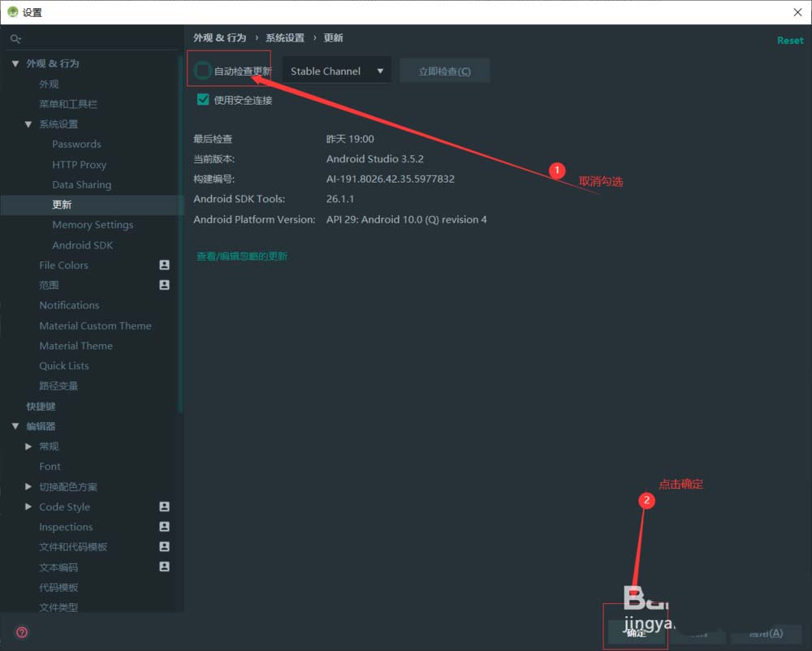Collapse the 编辑器 tree node

pos(15,426)
